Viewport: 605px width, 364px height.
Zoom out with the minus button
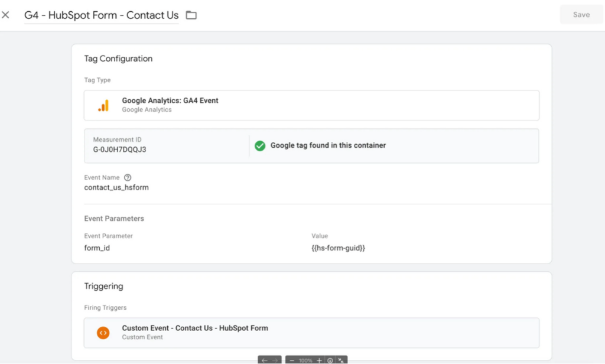(292, 360)
